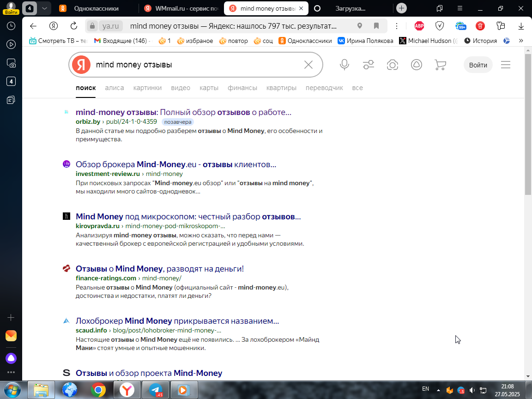Image resolution: width=532 pixels, height=399 pixels.
Task: Reload the current page
Action: pyautogui.click(x=73, y=26)
